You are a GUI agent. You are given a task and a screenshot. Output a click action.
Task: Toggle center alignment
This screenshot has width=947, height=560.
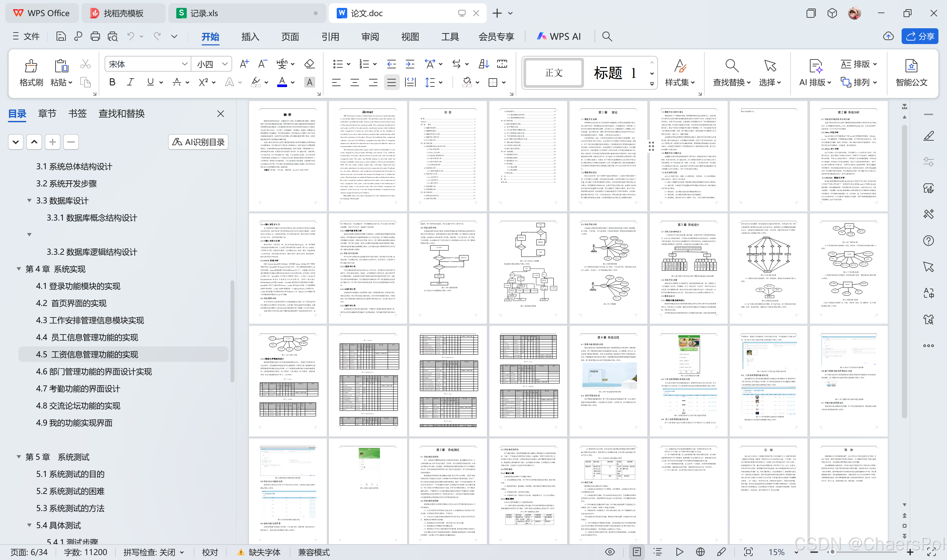point(354,82)
